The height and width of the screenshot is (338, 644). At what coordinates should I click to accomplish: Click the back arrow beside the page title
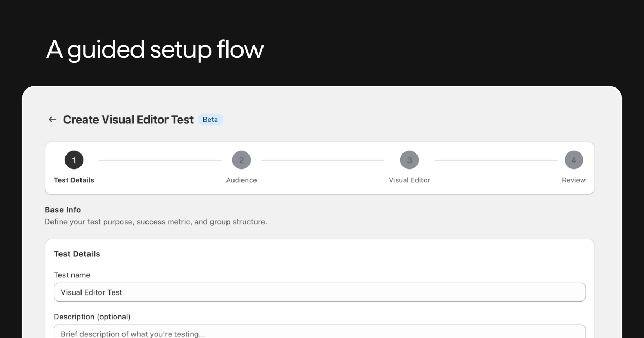tap(52, 120)
